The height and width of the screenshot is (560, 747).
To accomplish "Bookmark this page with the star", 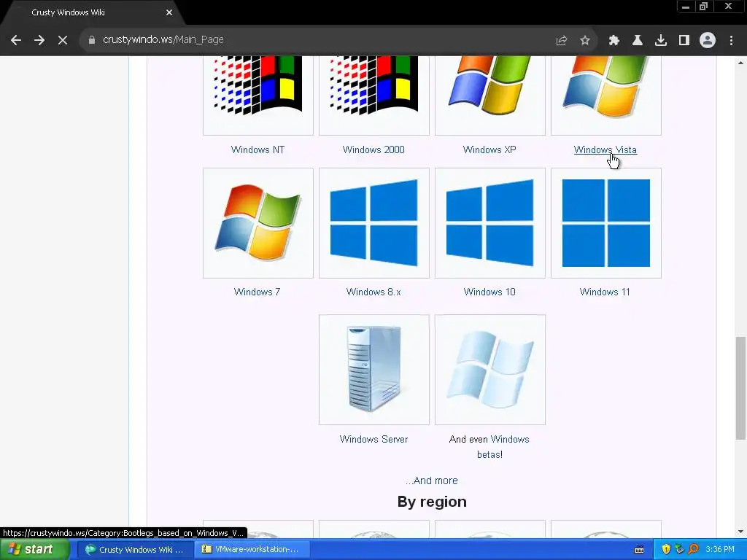I will (x=585, y=40).
